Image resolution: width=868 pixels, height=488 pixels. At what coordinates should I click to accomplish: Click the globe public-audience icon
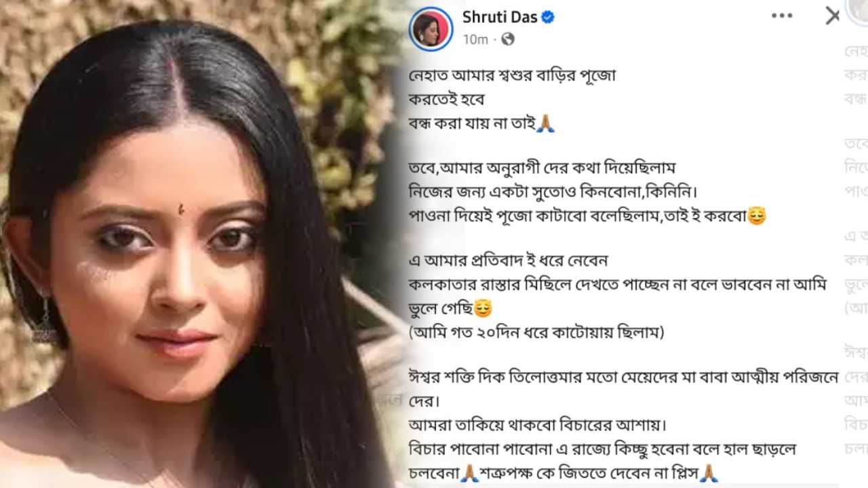tap(507, 39)
